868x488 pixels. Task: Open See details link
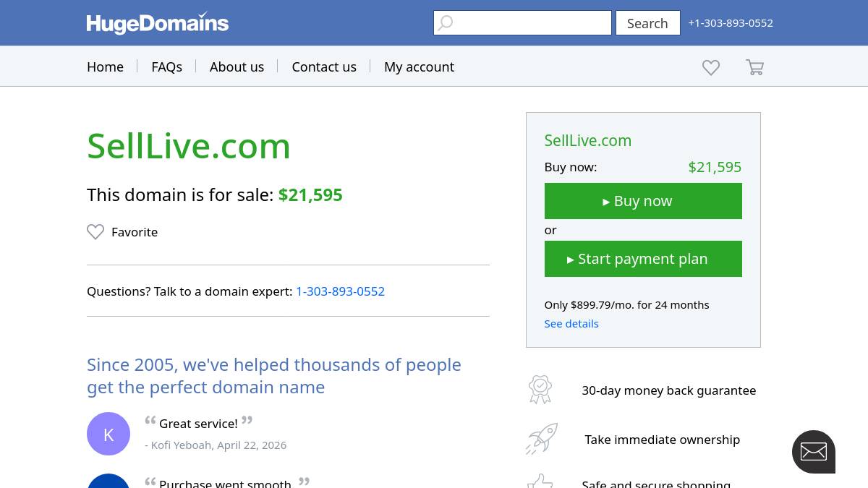click(x=571, y=323)
